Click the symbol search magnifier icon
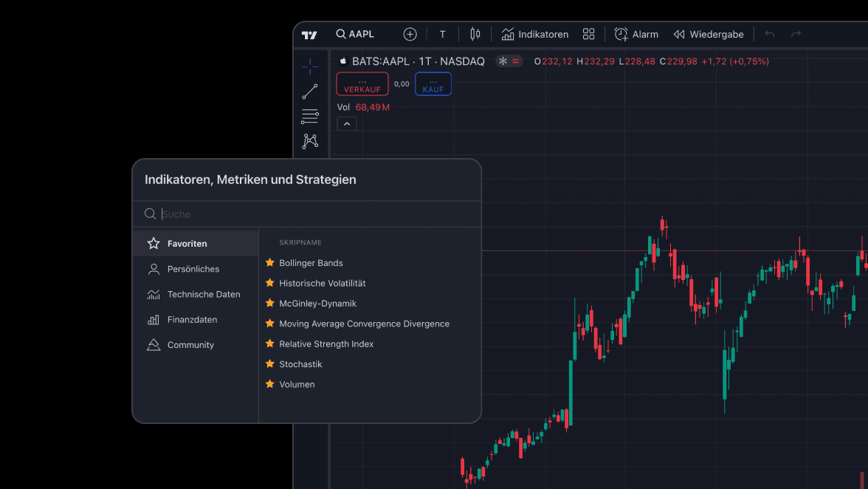Image resolution: width=868 pixels, height=489 pixels. coord(341,34)
